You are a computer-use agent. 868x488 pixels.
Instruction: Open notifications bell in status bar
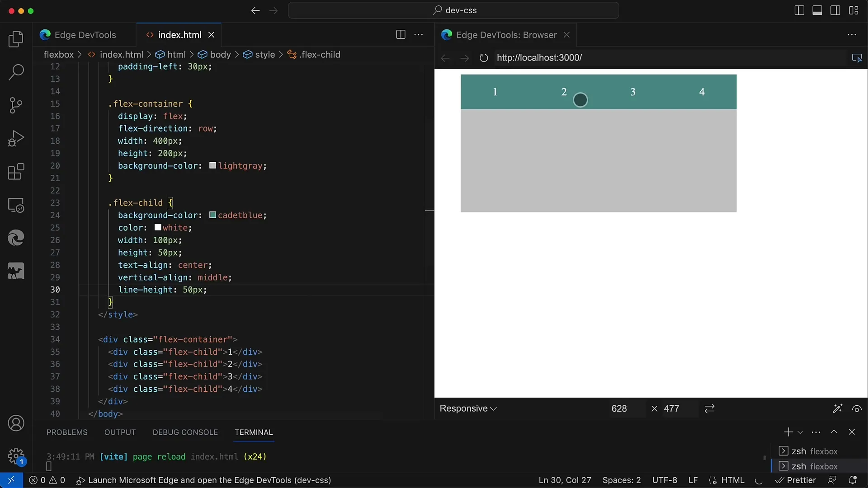(853, 480)
